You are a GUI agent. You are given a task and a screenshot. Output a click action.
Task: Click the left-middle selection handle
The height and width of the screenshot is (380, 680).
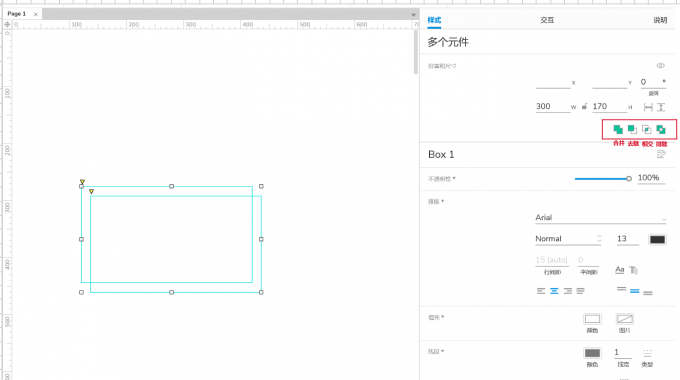81,239
